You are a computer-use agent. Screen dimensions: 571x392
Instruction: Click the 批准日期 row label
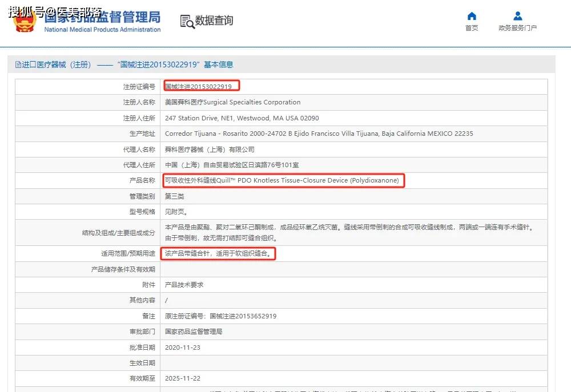142,347
